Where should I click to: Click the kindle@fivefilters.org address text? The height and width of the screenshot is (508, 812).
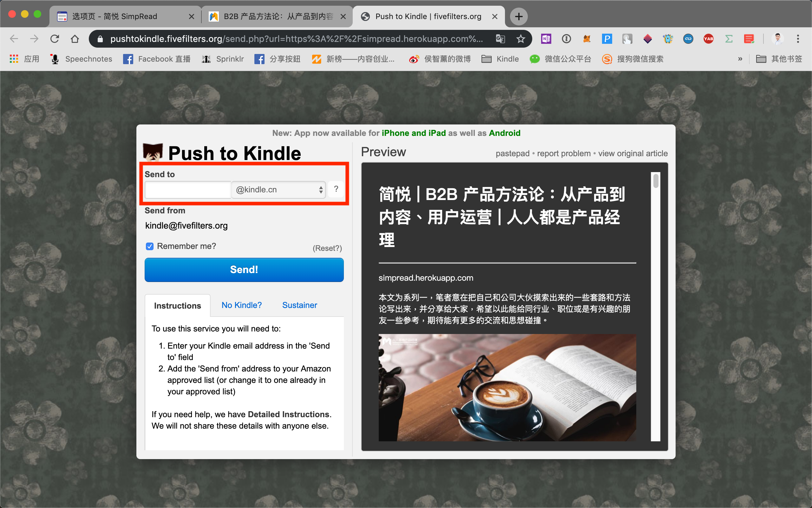[186, 225]
